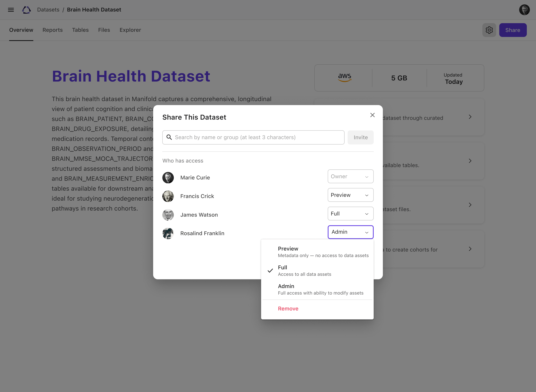This screenshot has height=392, width=536.
Task: Open Francis Crick's Preview permission dropdown
Action: 350,195
